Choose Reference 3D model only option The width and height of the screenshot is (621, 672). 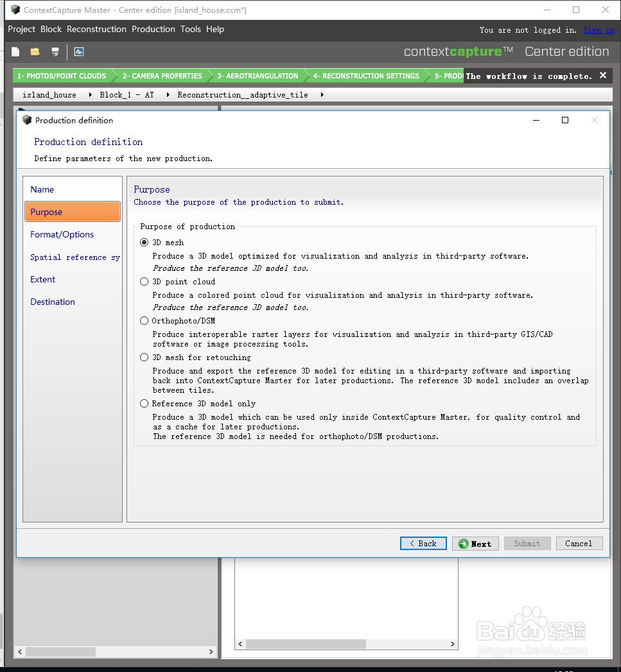[x=144, y=404]
